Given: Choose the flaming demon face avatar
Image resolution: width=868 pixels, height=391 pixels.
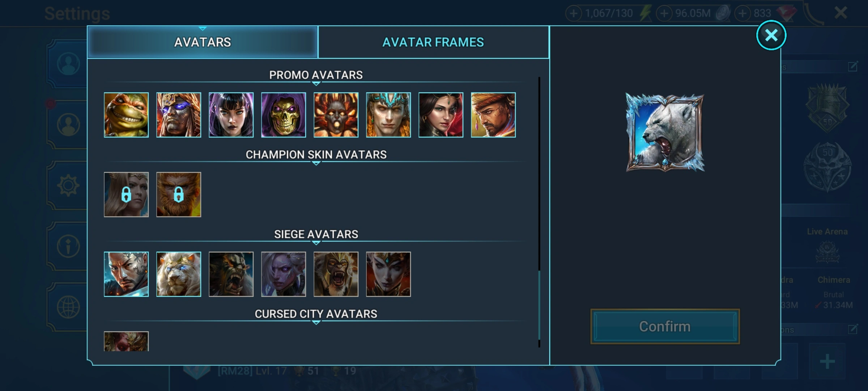Looking at the screenshot, I should tap(336, 115).
